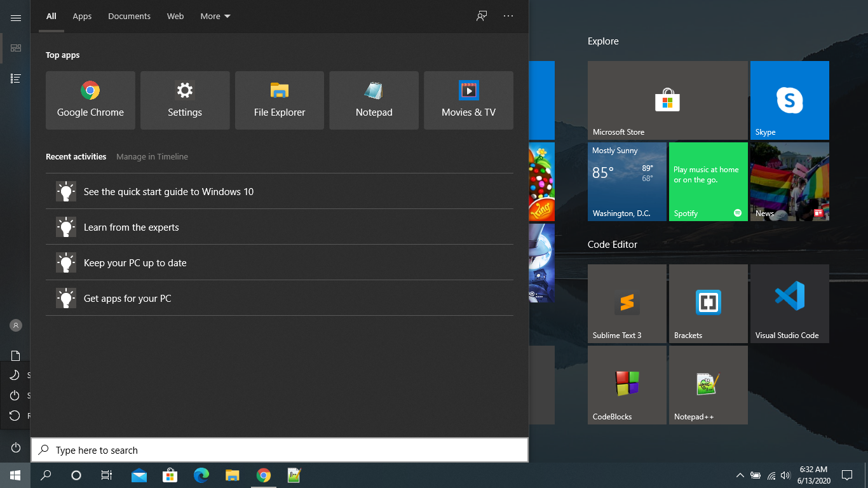This screenshot has height=488, width=868.
Task: Switch to the Documents search tab
Action: click(129, 16)
